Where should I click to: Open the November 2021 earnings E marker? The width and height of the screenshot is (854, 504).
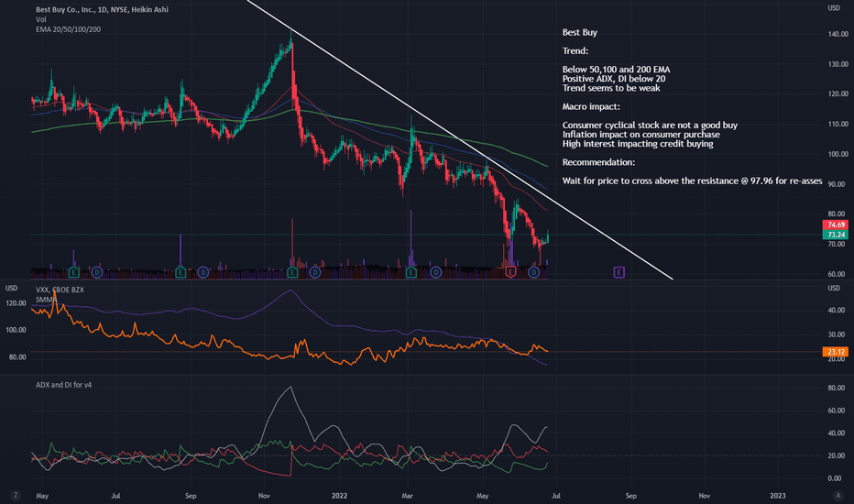pyautogui.click(x=292, y=272)
